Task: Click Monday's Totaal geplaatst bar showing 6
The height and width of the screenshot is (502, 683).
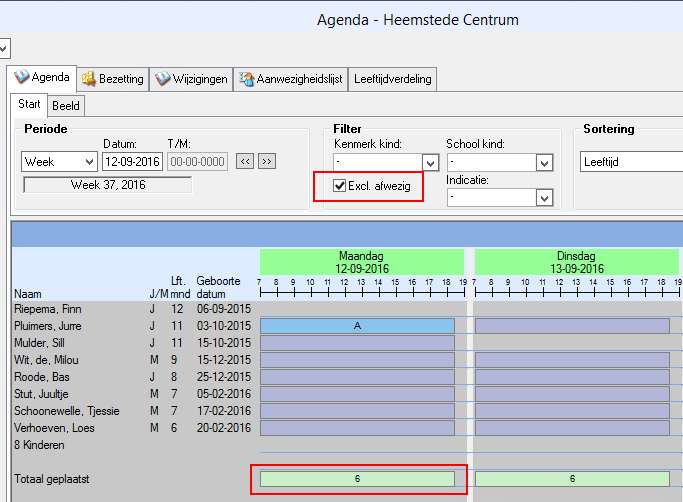Action: coord(357,479)
